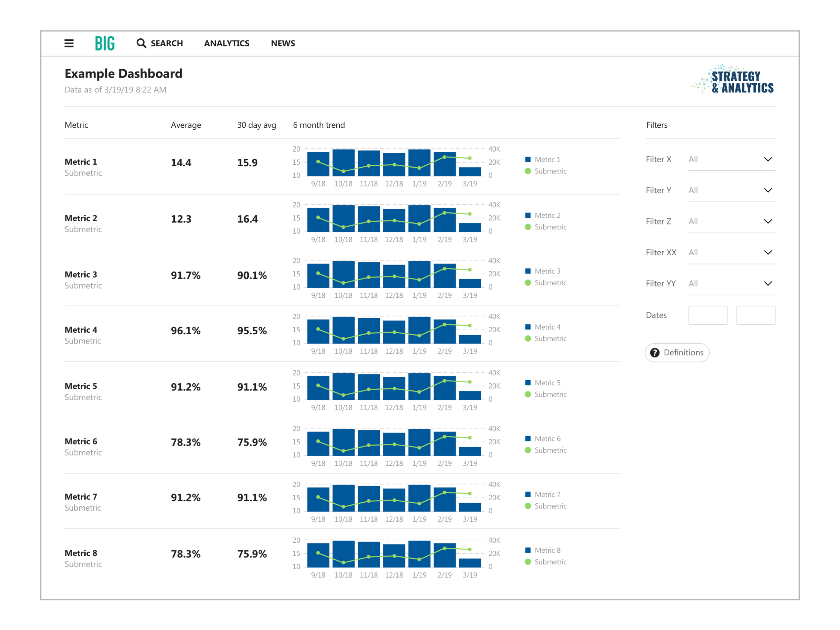Expand the Filter XX dropdown
Screen dimensions: 840x630
(x=767, y=253)
